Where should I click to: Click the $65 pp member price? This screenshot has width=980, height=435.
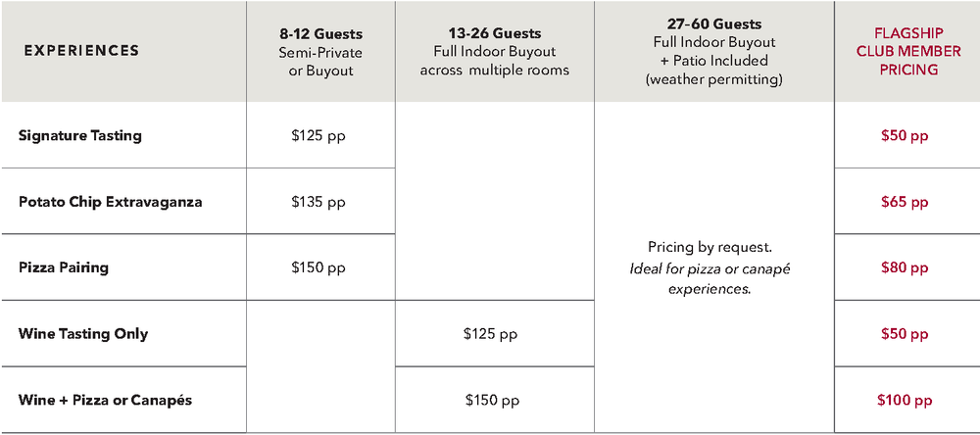[906, 202]
